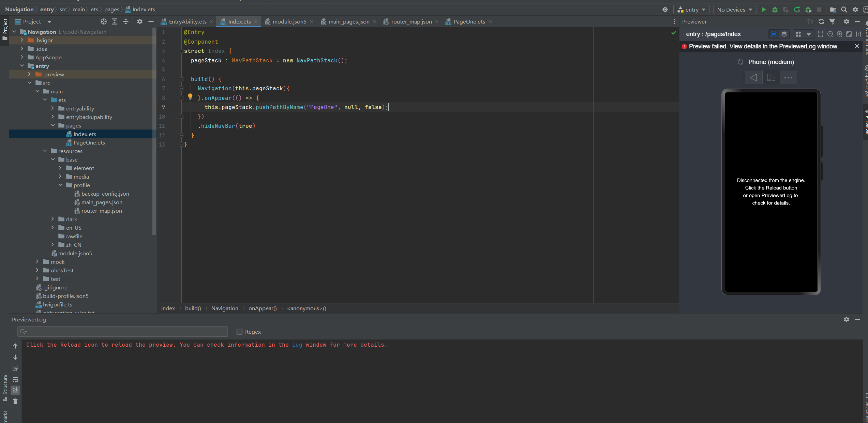Start debugging with the green bug icon
The height and width of the screenshot is (423, 868).
pos(775,10)
